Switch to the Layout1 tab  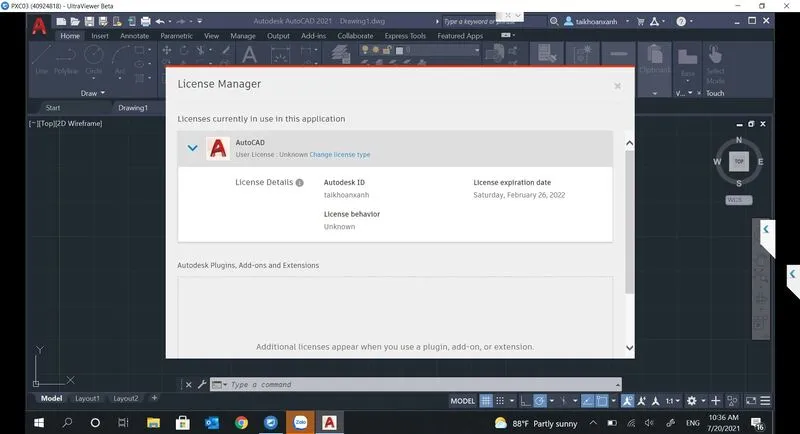(x=87, y=398)
